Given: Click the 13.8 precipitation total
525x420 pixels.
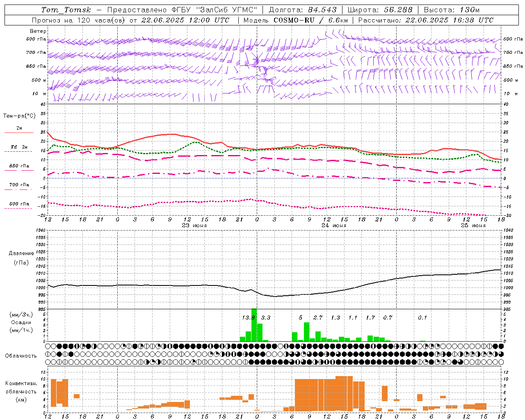Looking at the screenshot, I should pos(249,317).
